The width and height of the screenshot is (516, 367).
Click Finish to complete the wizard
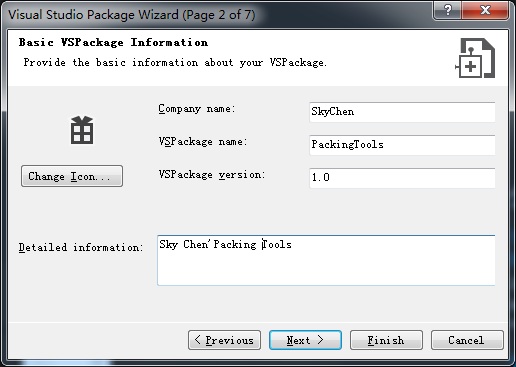pyautogui.click(x=386, y=340)
